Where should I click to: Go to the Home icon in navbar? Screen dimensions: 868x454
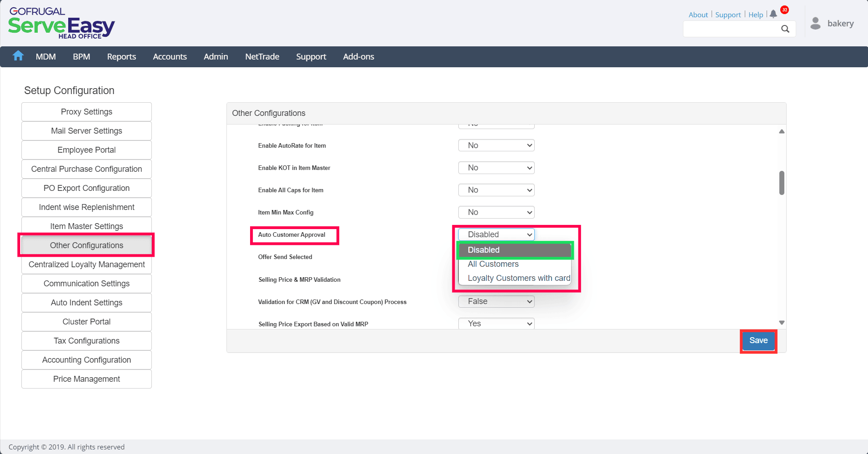(x=18, y=56)
